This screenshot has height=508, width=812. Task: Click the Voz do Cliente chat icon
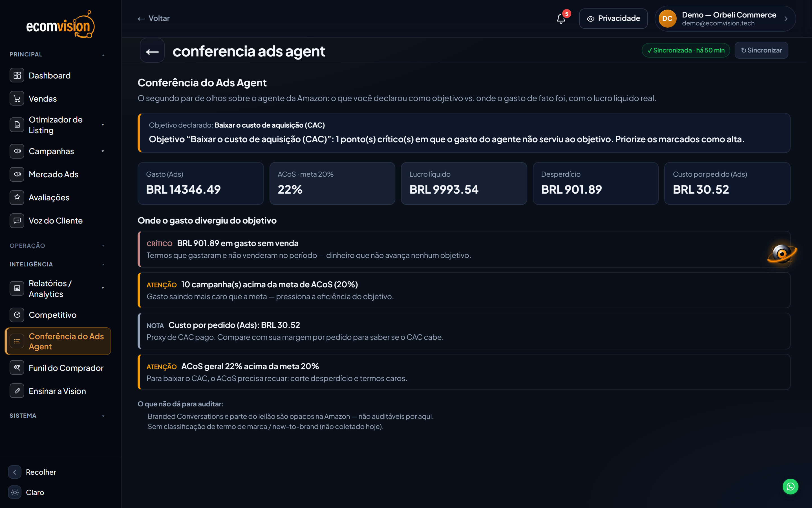[x=17, y=221]
